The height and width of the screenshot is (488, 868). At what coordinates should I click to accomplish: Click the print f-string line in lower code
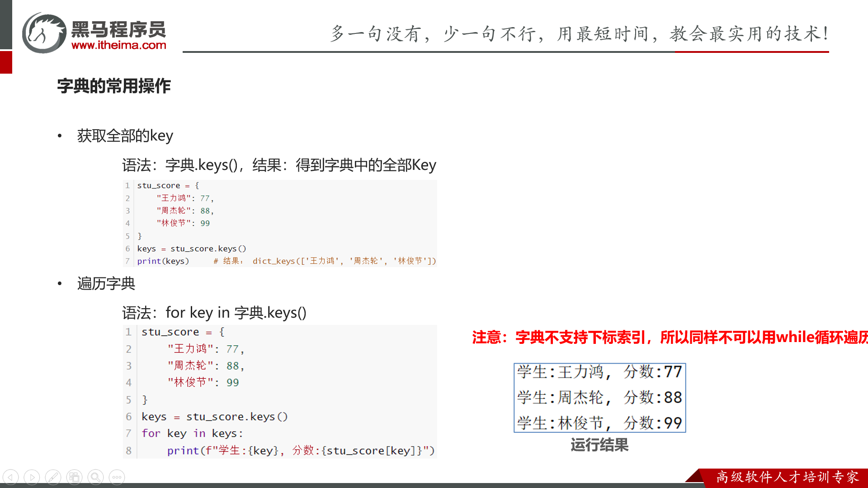(300, 450)
